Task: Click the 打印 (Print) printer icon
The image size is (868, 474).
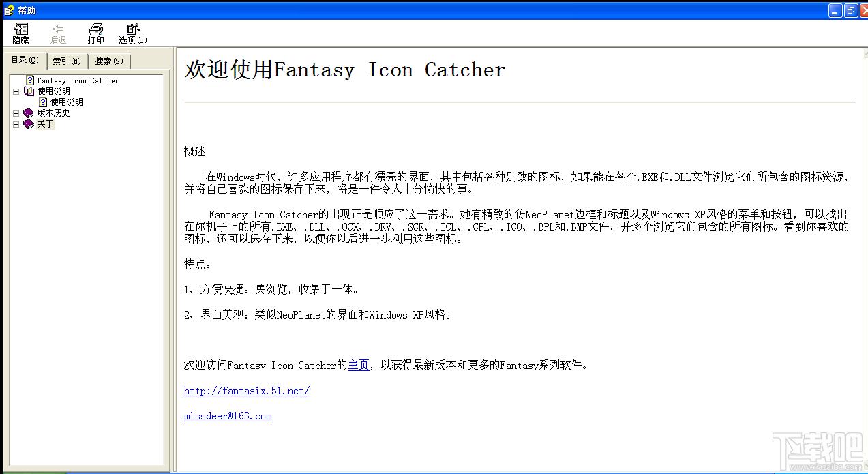Action: click(95, 29)
